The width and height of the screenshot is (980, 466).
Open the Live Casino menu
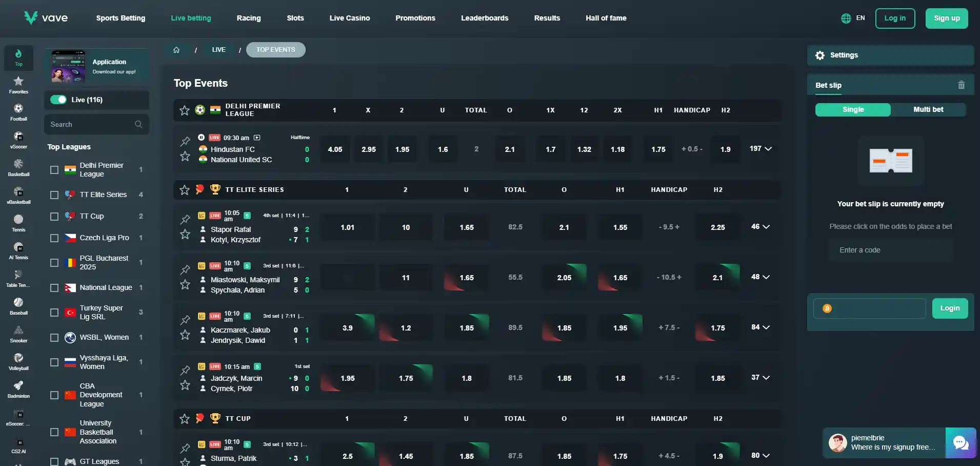click(x=350, y=18)
